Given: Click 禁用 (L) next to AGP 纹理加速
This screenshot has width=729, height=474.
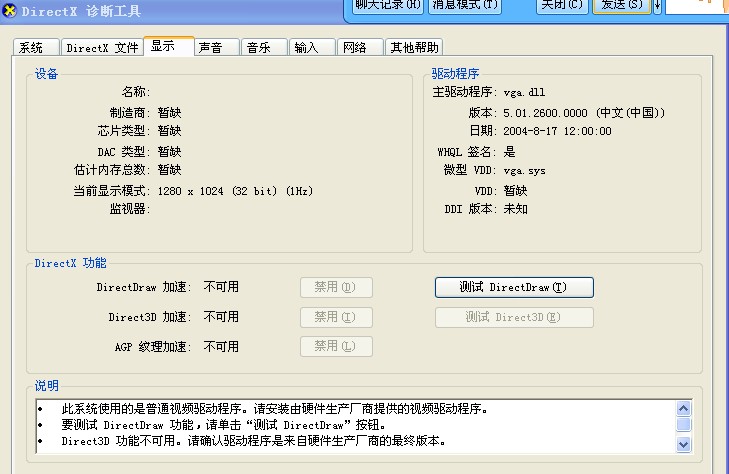Looking at the screenshot, I should (x=336, y=347).
